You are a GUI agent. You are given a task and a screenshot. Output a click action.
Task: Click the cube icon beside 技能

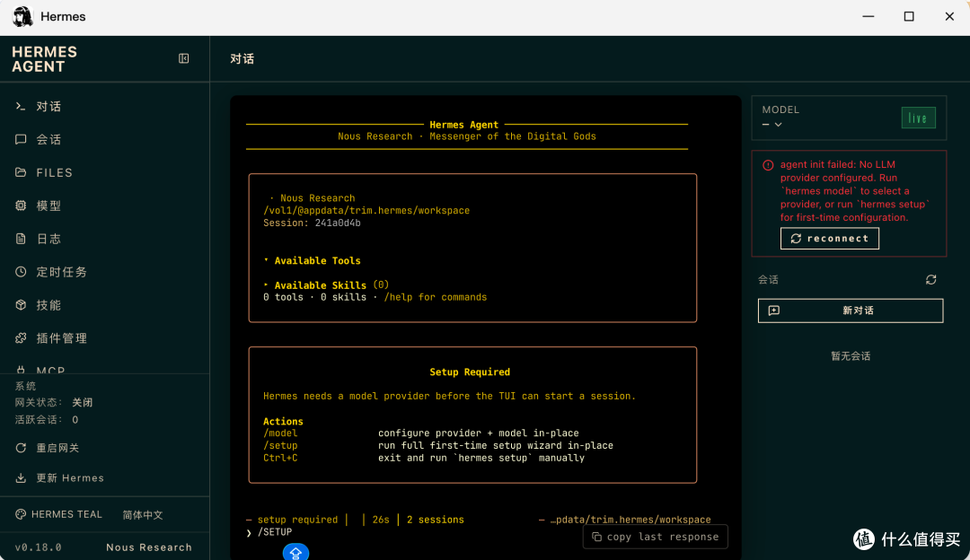[x=21, y=305]
